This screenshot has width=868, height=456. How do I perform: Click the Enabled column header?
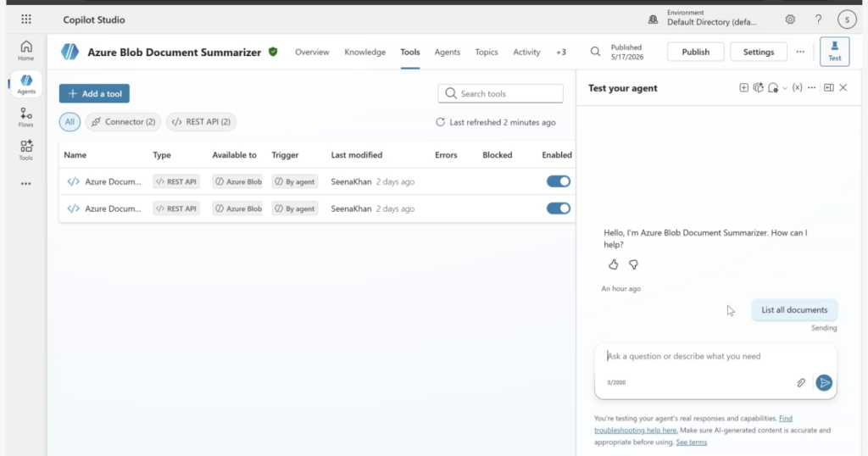pyautogui.click(x=557, y=155)
